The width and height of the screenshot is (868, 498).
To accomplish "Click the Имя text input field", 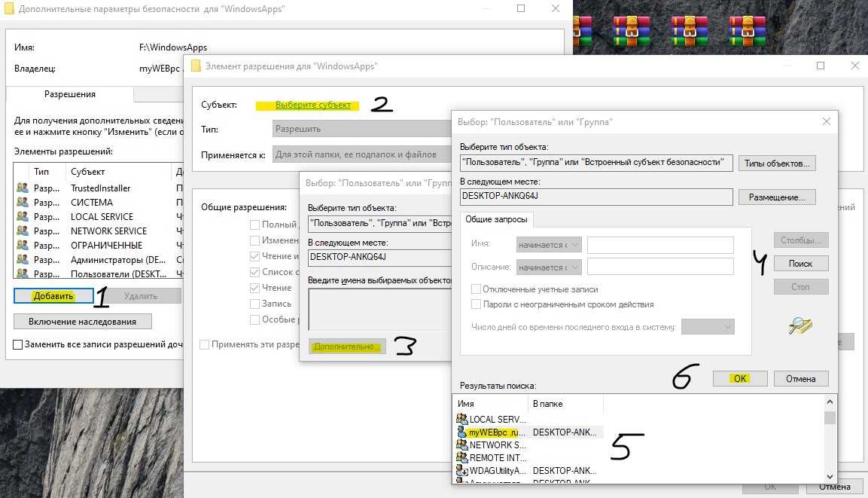I will pyautogui.click(x=659, y=245).
